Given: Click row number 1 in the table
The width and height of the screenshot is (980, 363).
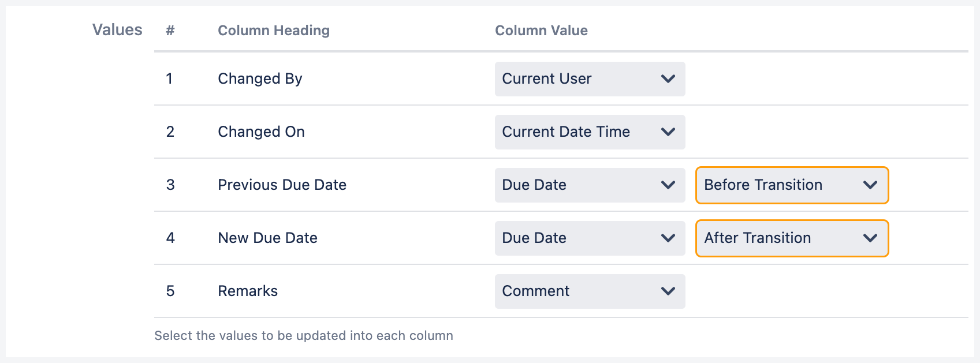Looking at the screenshot, I should (x=169, y=79).
